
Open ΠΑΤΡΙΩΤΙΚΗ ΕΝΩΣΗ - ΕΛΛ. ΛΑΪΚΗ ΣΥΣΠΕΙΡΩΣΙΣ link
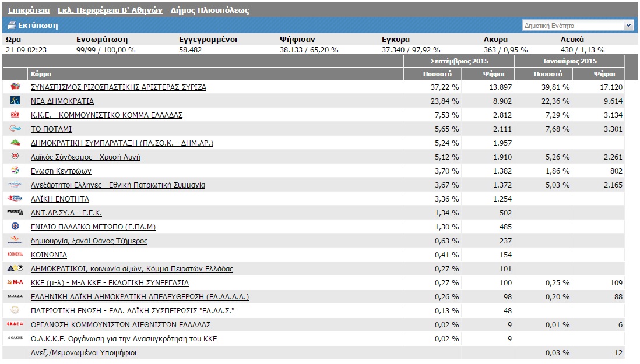pyautogui.click(x=132, y=310)
